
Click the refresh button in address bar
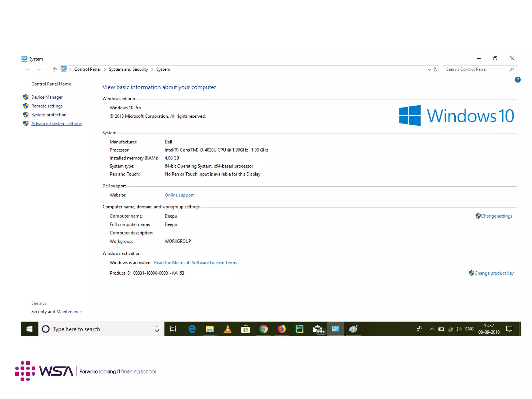pyautogui.click(x=435, y=69)
